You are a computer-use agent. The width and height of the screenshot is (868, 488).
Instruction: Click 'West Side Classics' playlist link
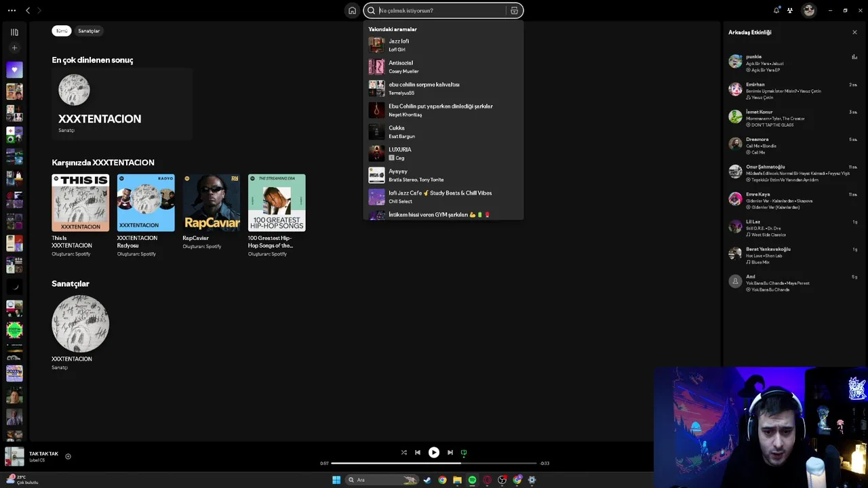click(767, 235)
